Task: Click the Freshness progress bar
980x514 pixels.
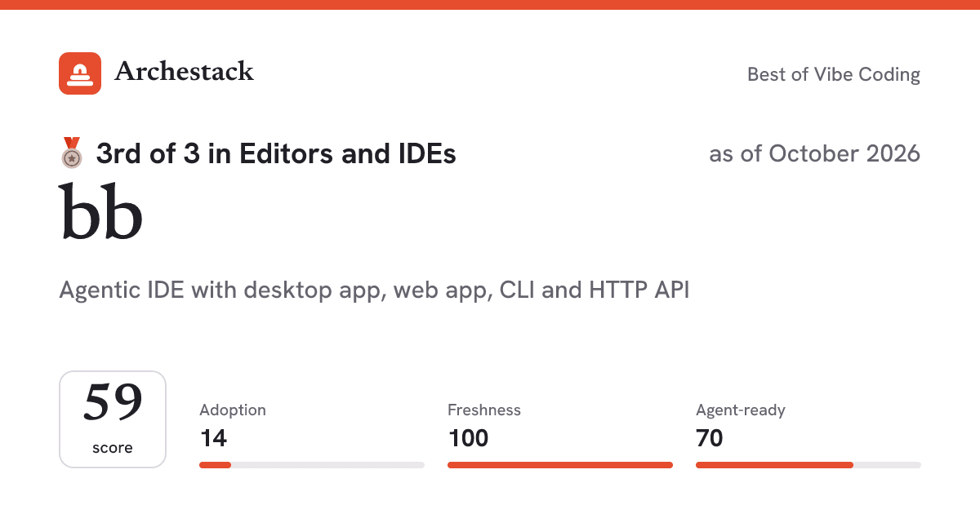Action: tap(560, 465)
